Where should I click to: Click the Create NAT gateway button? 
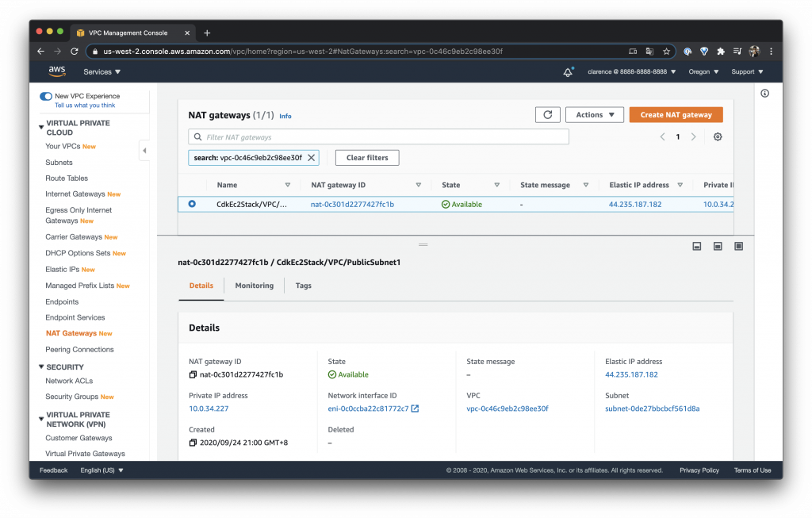point(676,114)
